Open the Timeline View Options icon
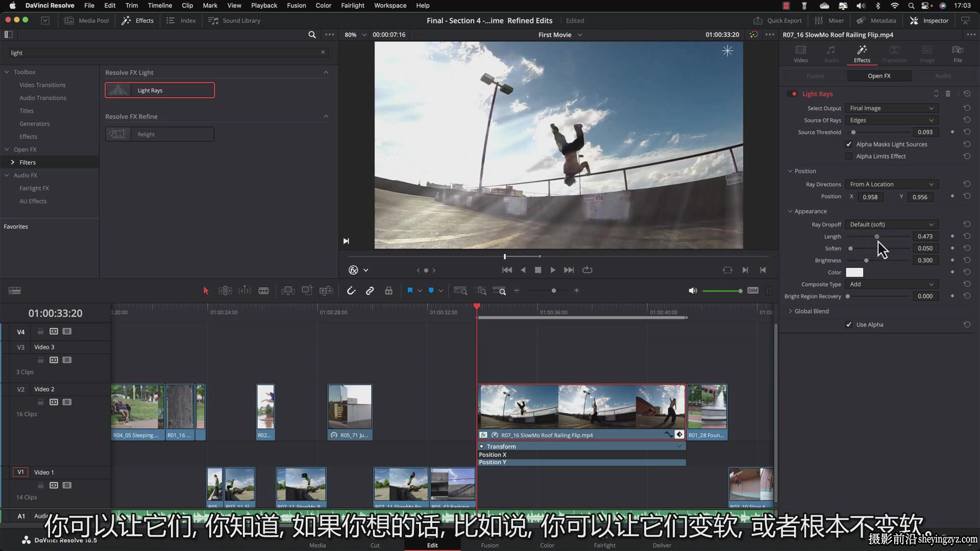The height and width of the screenshot is (551, 980). click(x=14, y=291)
